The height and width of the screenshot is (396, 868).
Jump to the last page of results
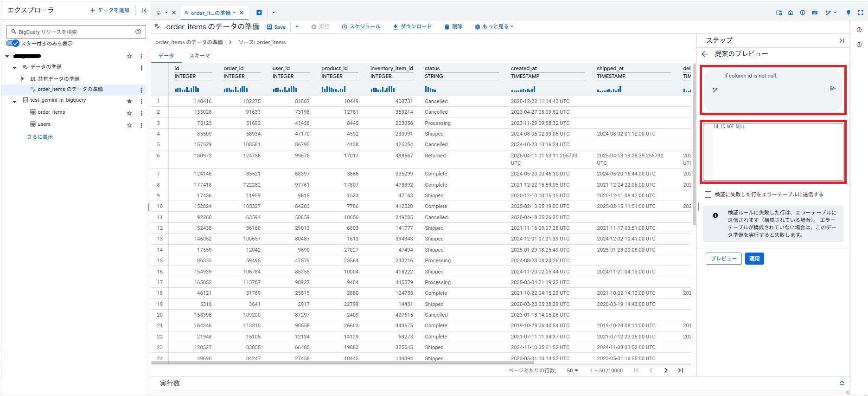pos(680,370)
